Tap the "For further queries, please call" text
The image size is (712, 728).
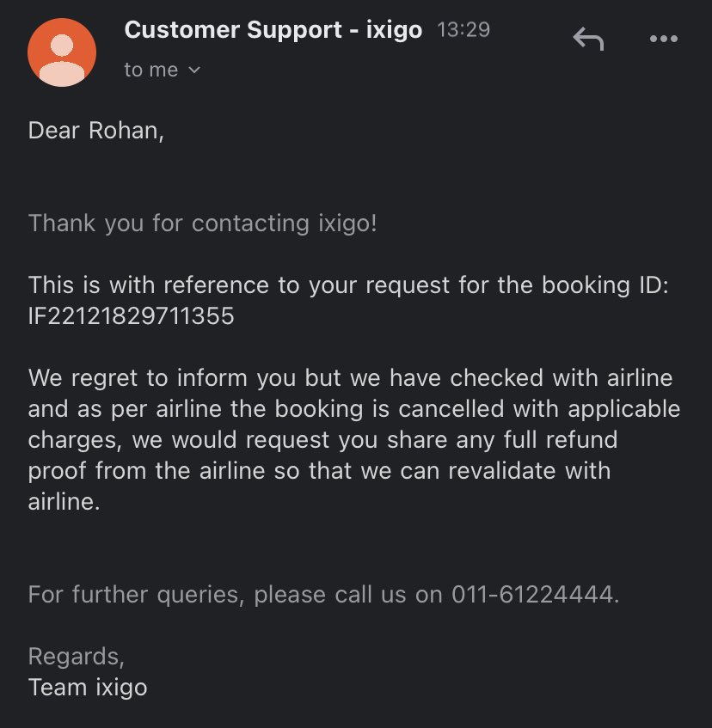pyautogui.click(x=199, y=595)
